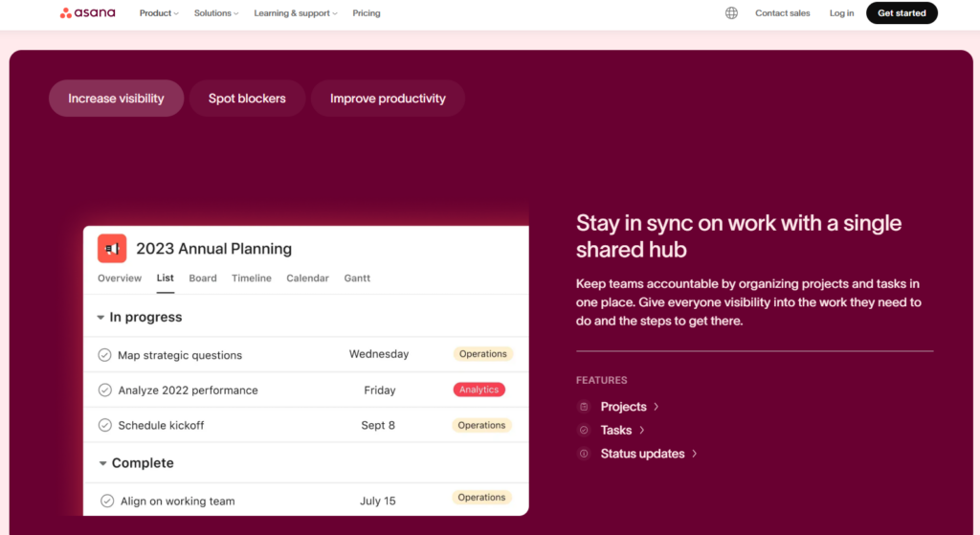The height and width of the screenshot is (535, 980).
Task: Click the chevron next to Status updates
Action: 695,454
